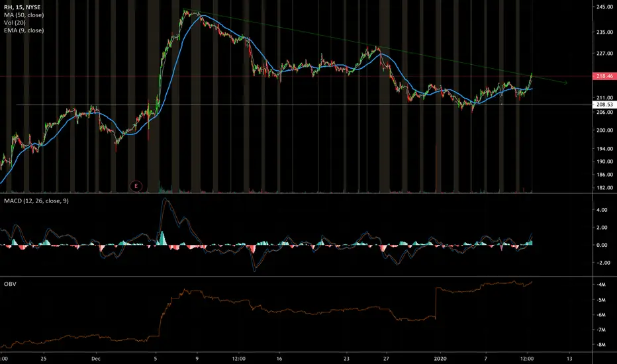This screenshot has width=617, height=364.
Task: Click the OBV -8M scale label
Action: coord(600,345)
